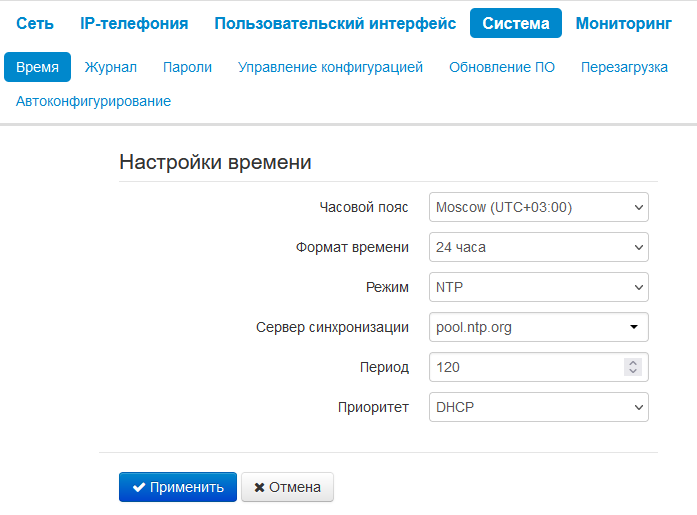Viewport: 697px width, 515px height.
Task: Open the Автоконфигурирование tab
Action: click(93, 101)
